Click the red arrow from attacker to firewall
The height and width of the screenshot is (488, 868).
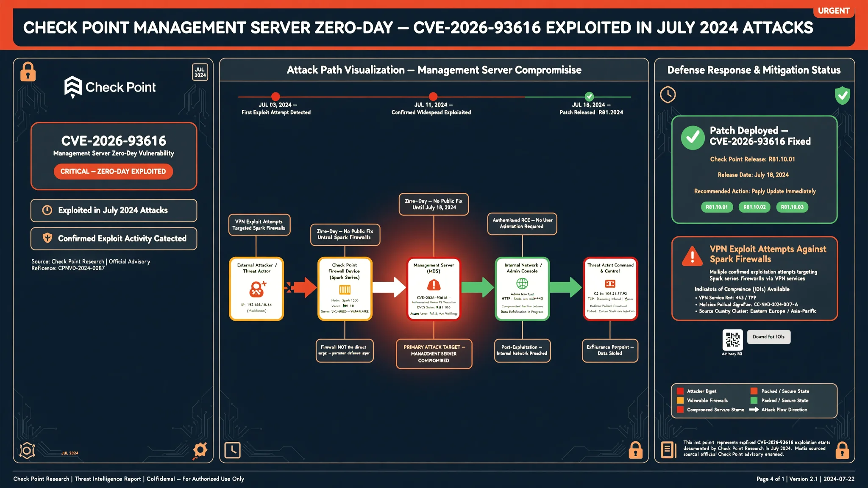point(301,288)
